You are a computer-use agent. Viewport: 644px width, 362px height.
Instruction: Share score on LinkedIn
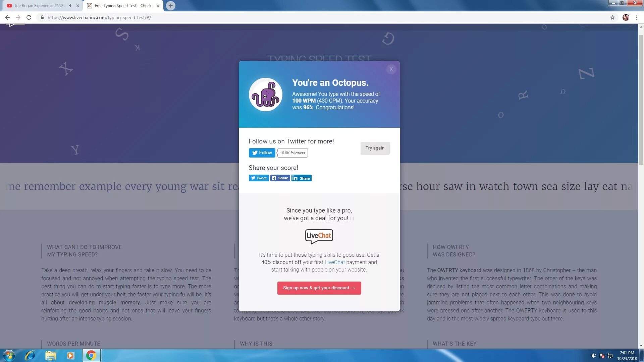[x=301, y=178]
